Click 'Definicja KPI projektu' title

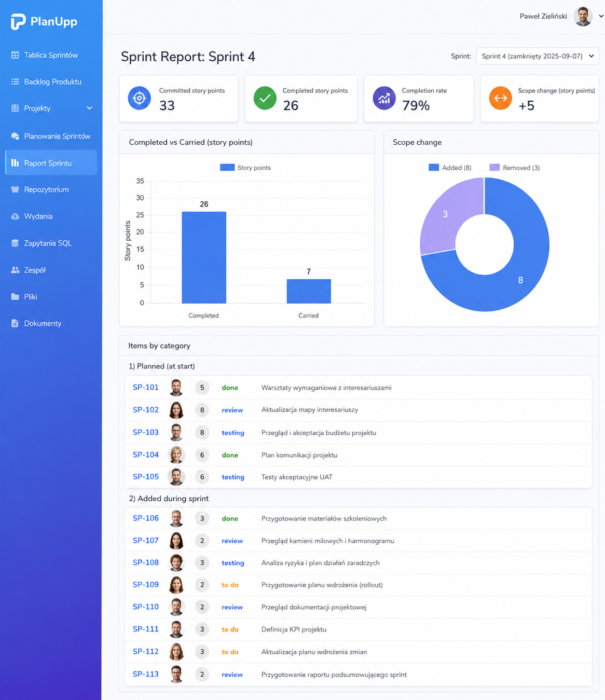click(x=294, y=629)
